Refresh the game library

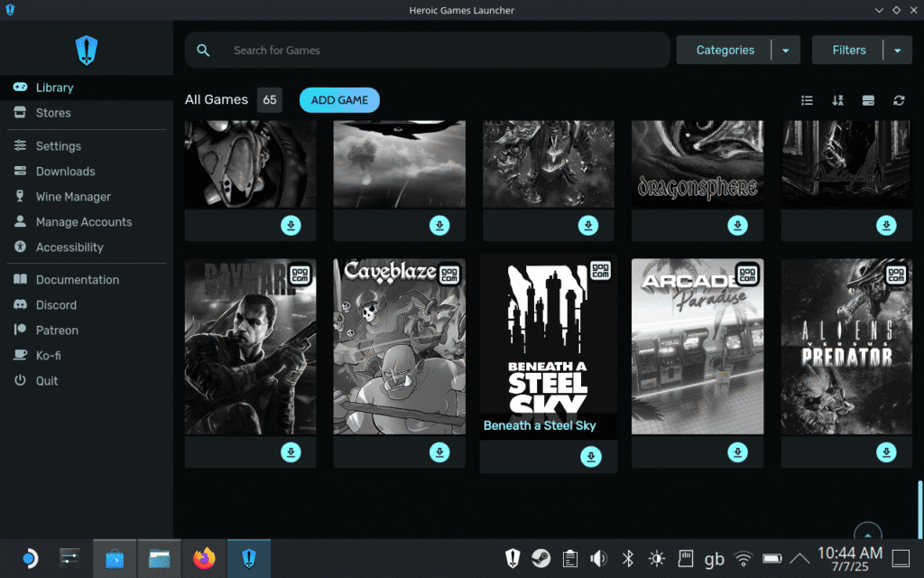pos(899,100)
